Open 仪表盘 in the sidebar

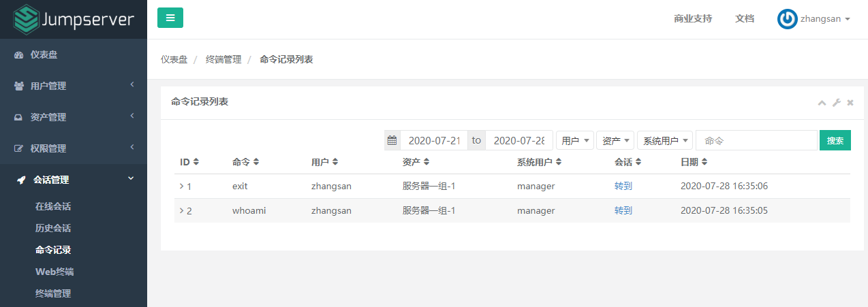(74, 54)
